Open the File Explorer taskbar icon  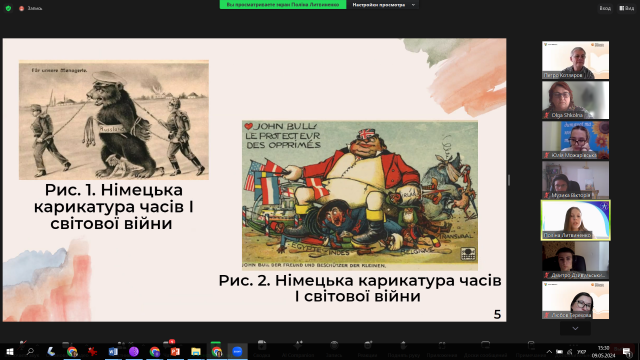(x=196, y=351)
